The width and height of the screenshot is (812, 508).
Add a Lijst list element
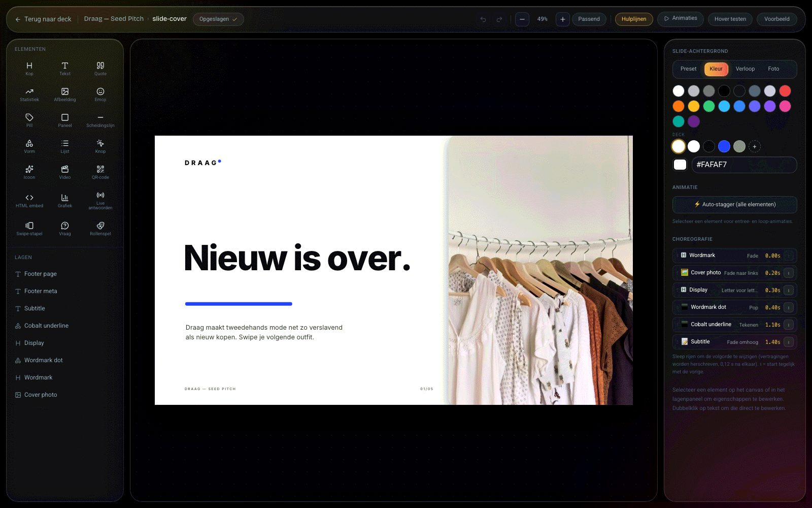click(65, 146)
